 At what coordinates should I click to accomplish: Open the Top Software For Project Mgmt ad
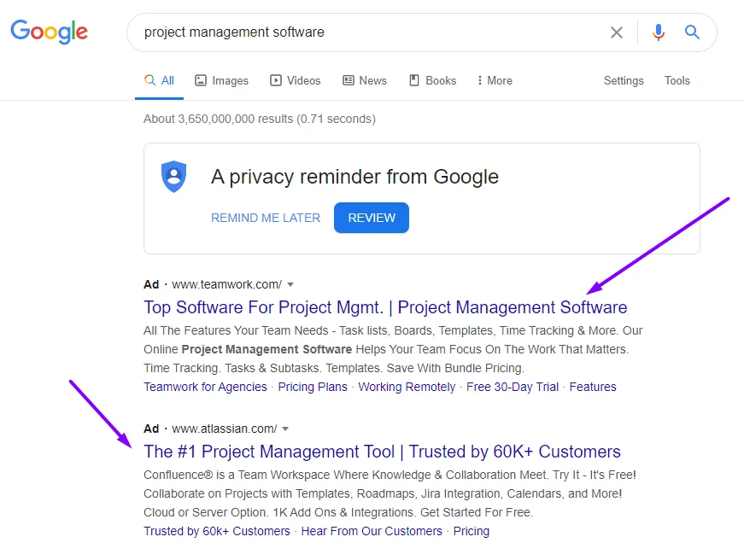pyautogui.click(x=385, y=307)
